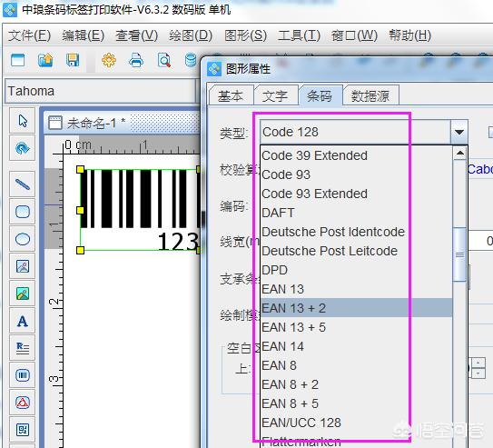The width and height of the screenshot is (493, 448).
Task: Click the barcode object on canvas
Action: [140, 210]
